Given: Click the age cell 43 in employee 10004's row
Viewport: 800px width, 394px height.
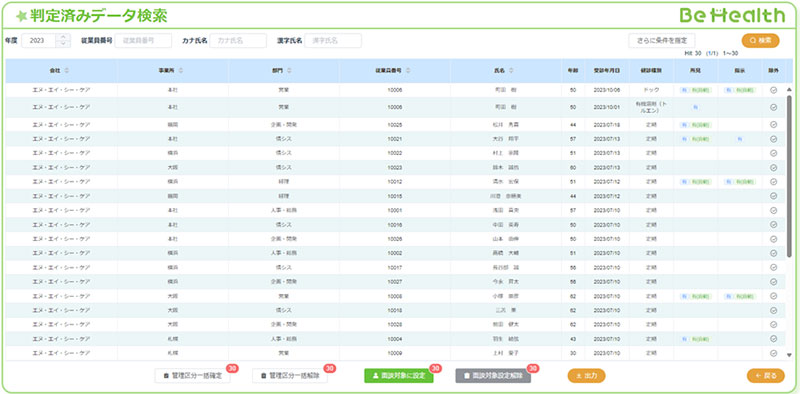Looking at the screenshot, I should point(572,339).
